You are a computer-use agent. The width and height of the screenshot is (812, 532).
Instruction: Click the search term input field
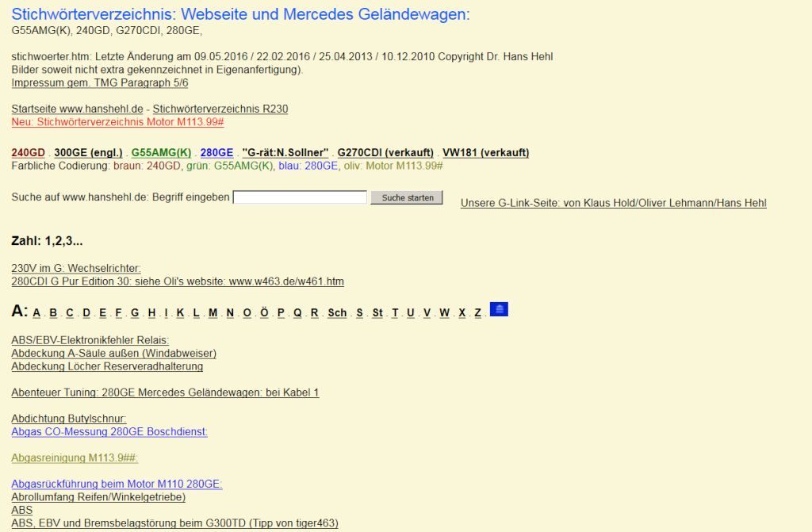tap(300, 197)
